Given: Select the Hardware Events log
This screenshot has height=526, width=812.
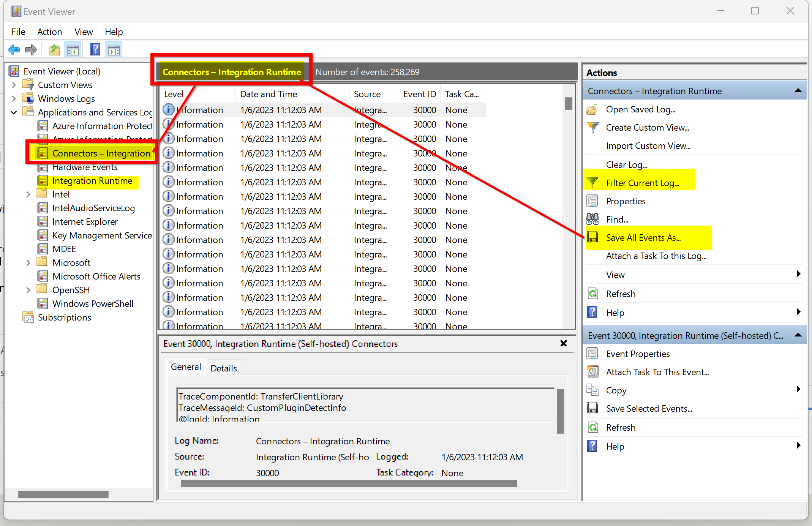Looking at the screenshot, I should [x=85, y=167].
